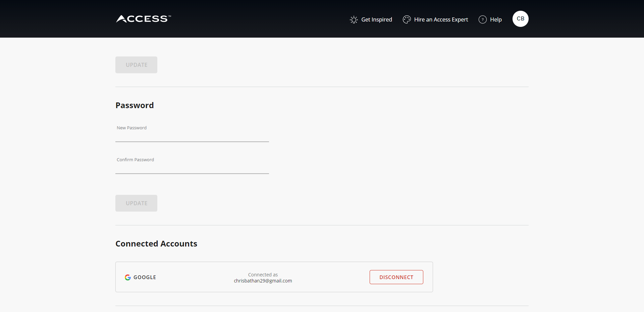Open the Help link text
This screenshot has height=312, width=644.
click(x=496, y=19)
